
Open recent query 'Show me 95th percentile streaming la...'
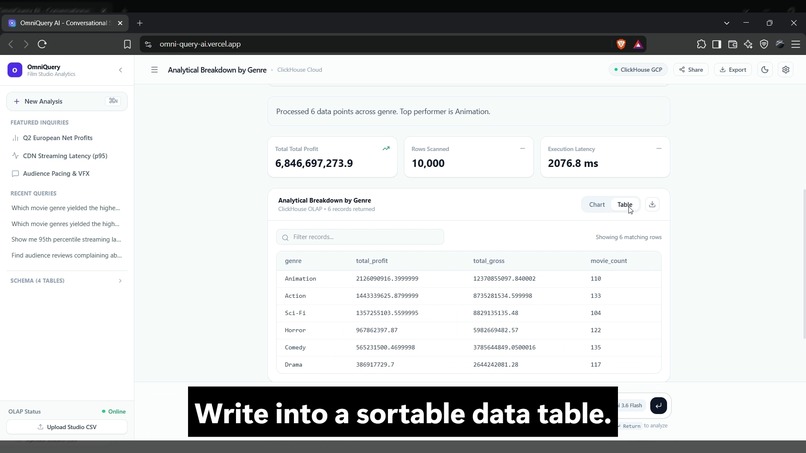[x=67, y=240]
